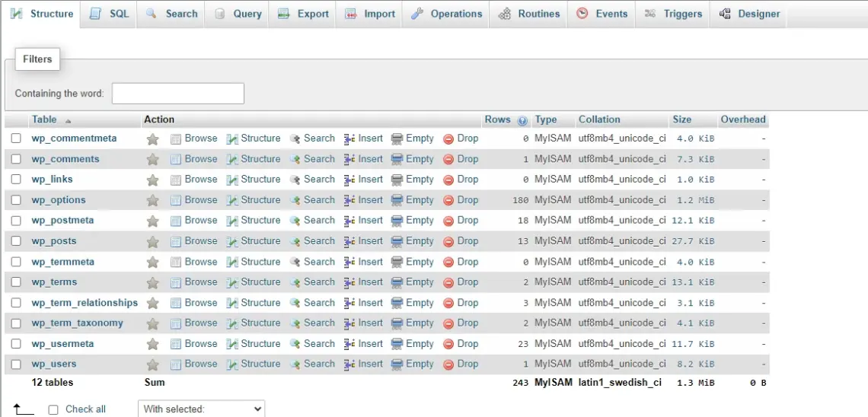
Task: Favorite the wp_commentmeta table star icon
Action: pyautogui.click(x=153, y=138)
